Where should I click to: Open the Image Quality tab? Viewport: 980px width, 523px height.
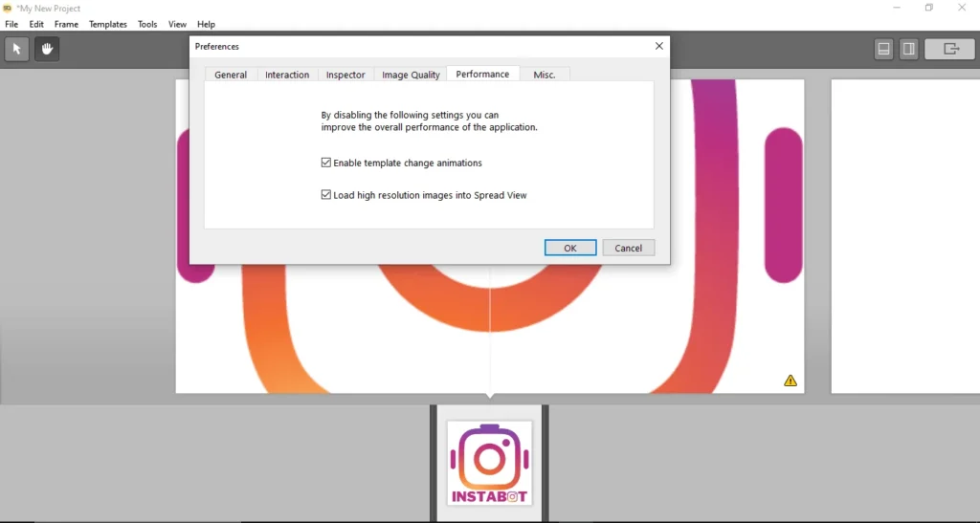[411, 75]
